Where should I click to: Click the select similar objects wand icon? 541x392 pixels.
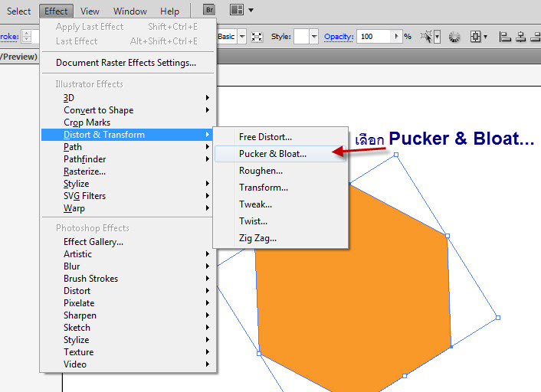pos(428,36)
